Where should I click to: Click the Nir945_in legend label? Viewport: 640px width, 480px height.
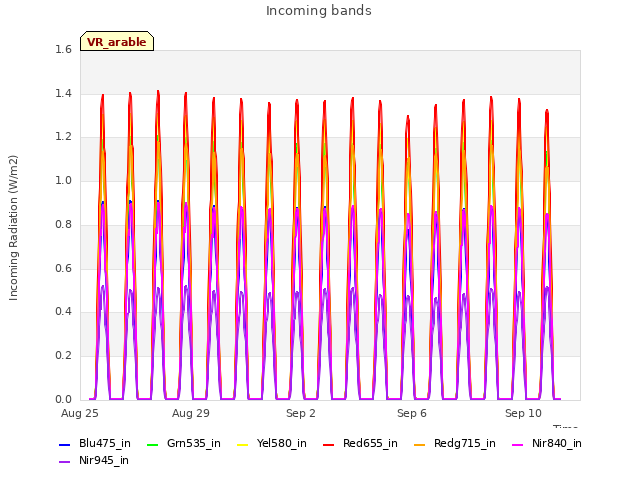(104, 460)
